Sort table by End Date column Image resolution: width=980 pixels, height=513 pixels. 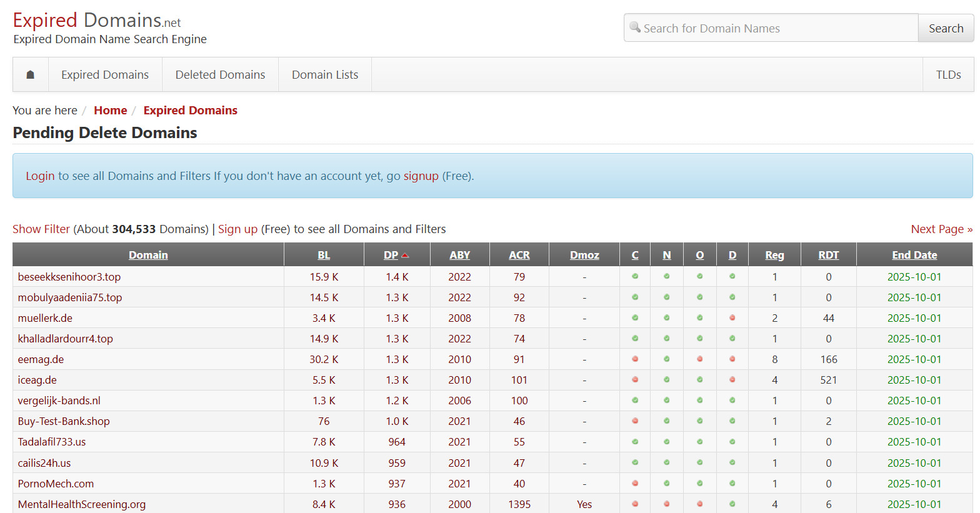(914, 255)
